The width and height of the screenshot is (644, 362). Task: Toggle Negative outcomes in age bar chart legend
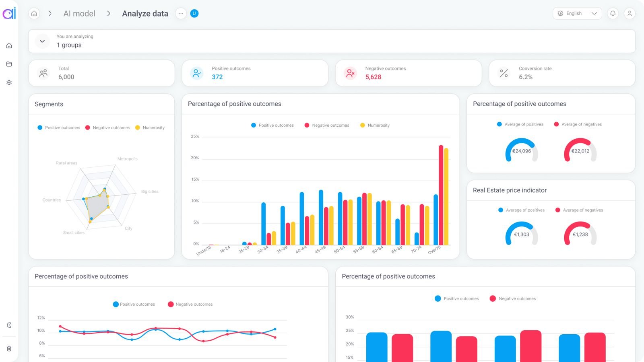click(x=327, y=125)
